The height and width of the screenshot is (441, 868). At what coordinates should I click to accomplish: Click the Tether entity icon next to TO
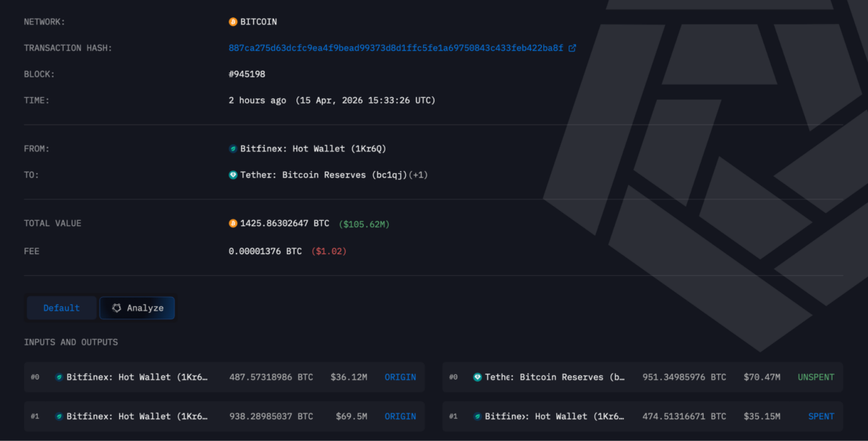point(233,175)
